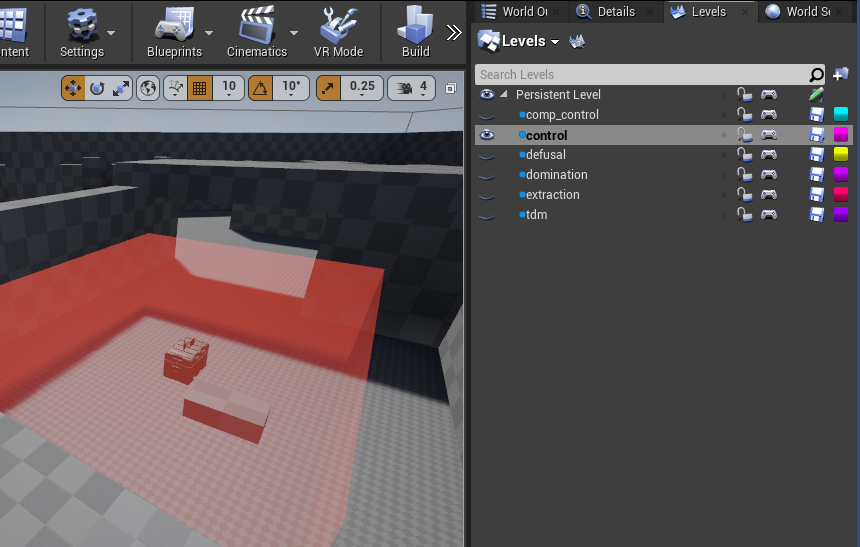Screen dimensions: 860x547
Task: Save the extraction level
Action: point(817,195)
